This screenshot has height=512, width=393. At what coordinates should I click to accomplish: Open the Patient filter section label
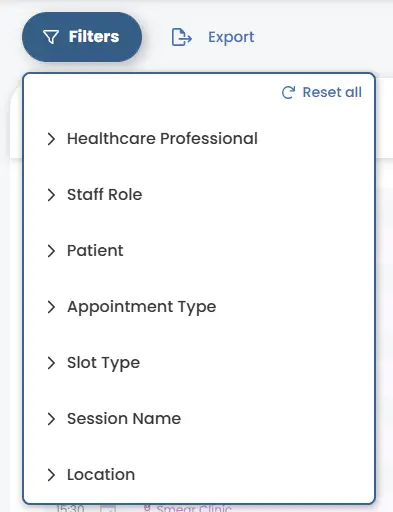(x=95, y=250)
